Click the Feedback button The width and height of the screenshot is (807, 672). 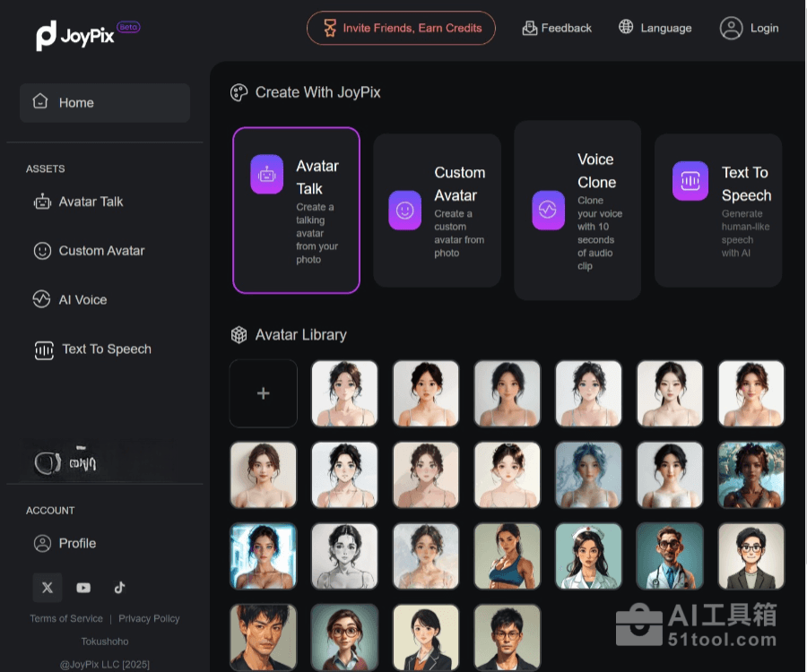(x=557, y=28)
